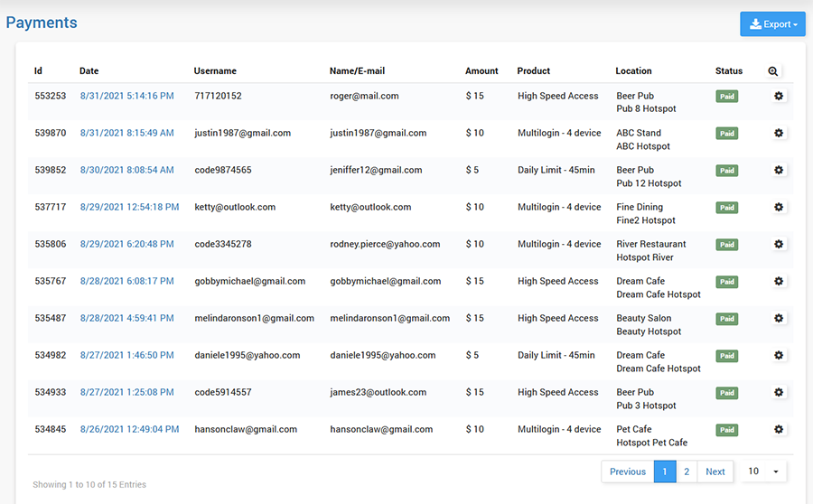The image size is (813, 504).
Task: Click the Next pagination button
Action: click(x=715, y=471)
